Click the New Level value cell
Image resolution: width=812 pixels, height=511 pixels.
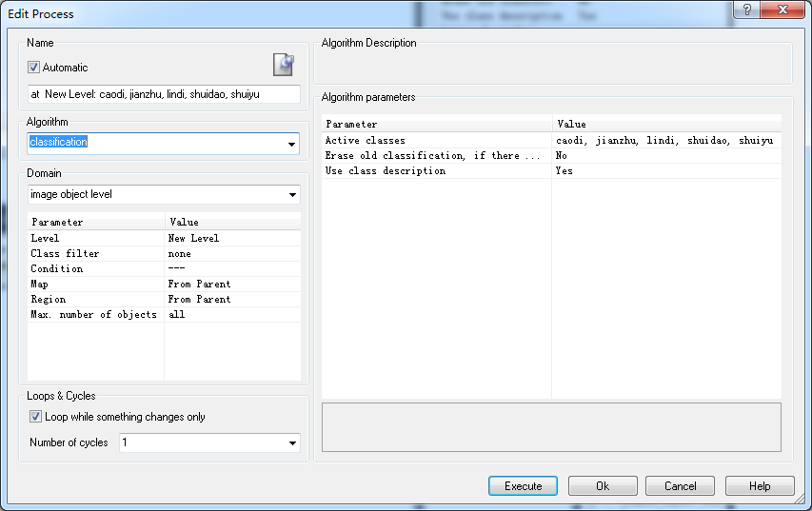(x=232, y=238)
